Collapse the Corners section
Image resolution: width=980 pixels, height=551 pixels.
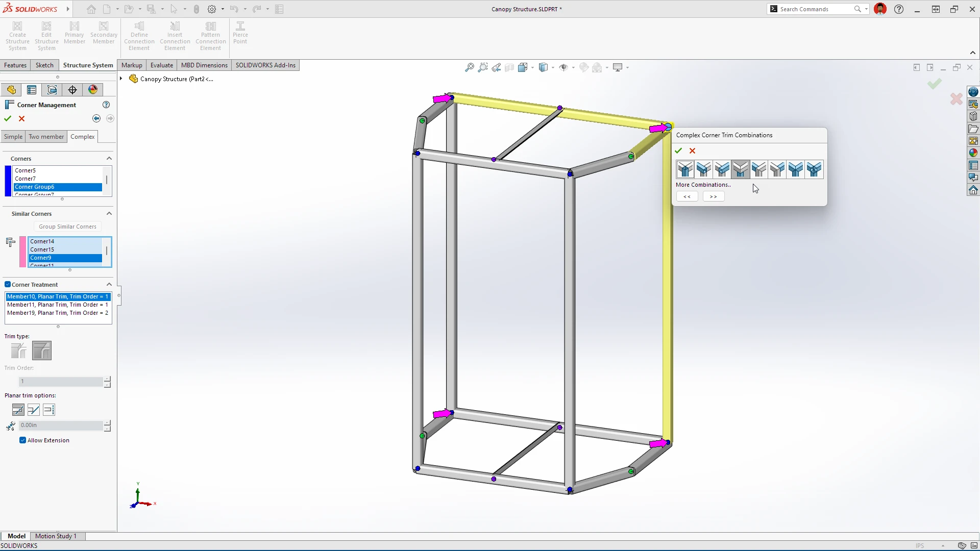tap(109, 159)
